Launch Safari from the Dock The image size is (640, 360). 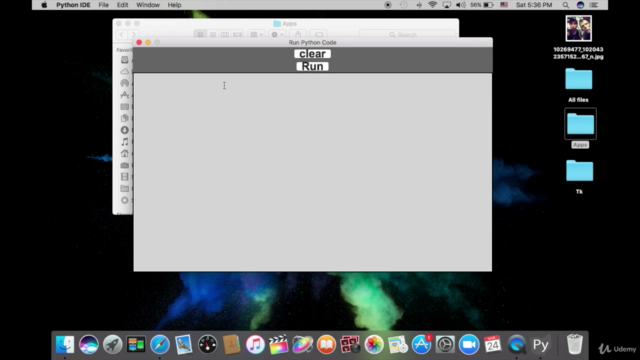160,344
